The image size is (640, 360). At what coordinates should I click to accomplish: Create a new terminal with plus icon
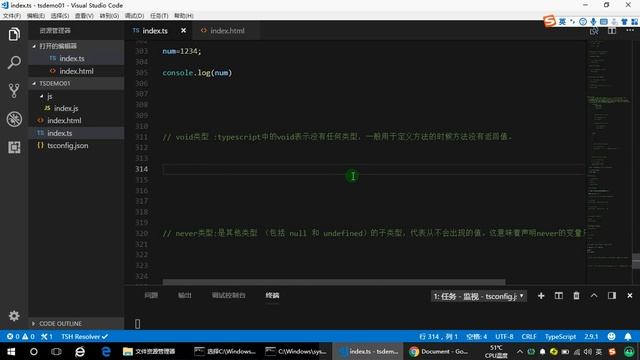(x=541, y=296)
